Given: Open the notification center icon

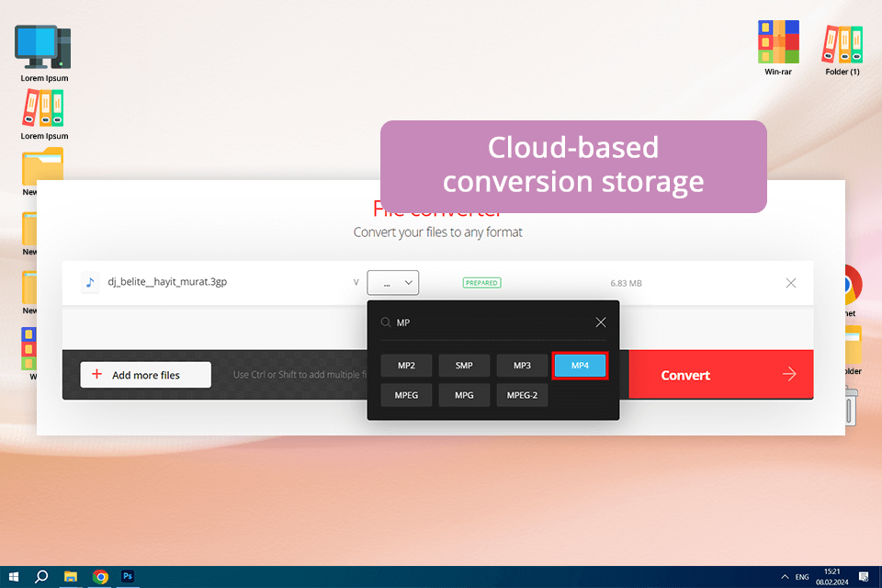Looking at the screenshot, I should (x=864, y=577).
